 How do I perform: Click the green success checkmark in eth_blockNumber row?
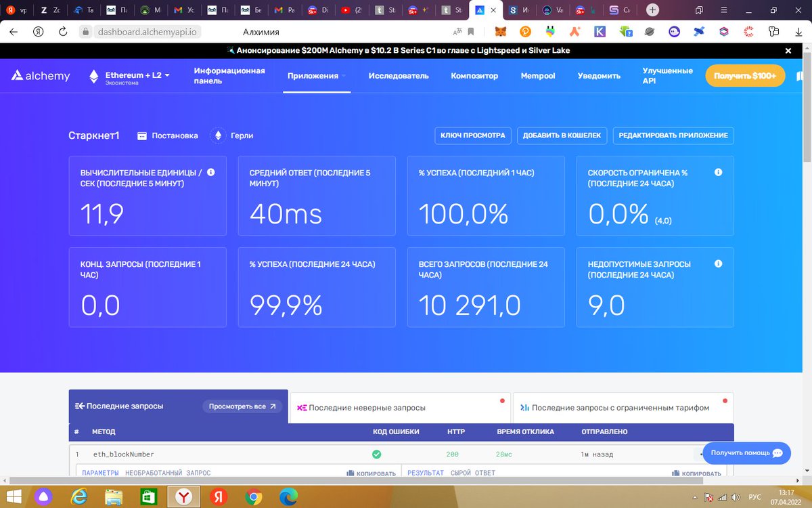pos(377,454)
